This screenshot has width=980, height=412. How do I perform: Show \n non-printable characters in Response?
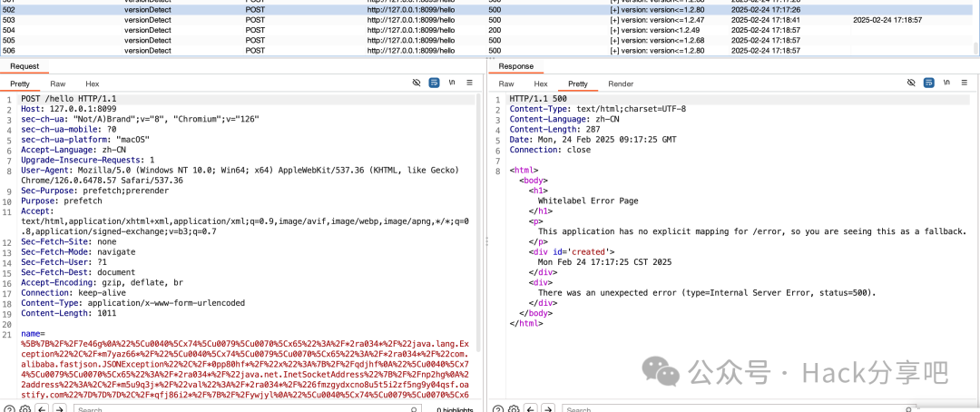click(x=946, y=83)
